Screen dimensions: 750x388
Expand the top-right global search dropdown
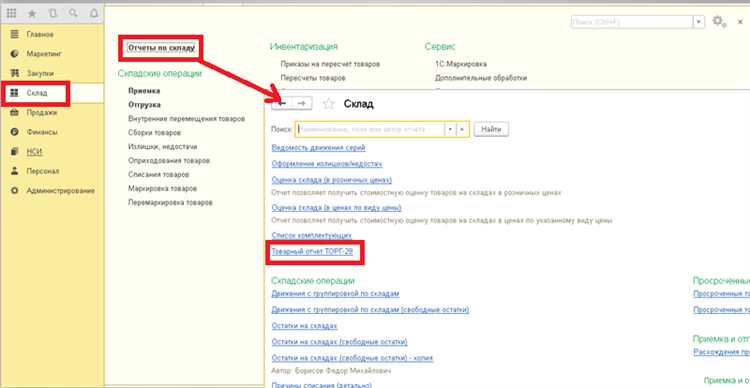(699, 22)
